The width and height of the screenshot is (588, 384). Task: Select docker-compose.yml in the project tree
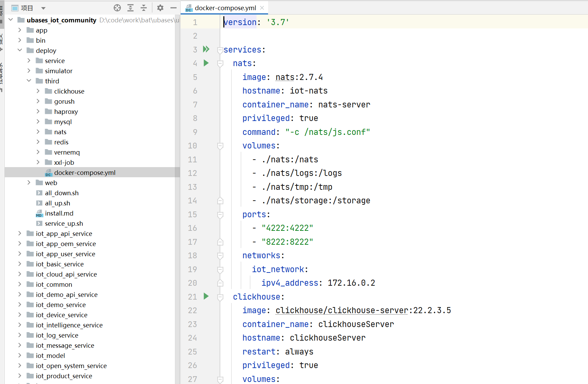(85, 173)
